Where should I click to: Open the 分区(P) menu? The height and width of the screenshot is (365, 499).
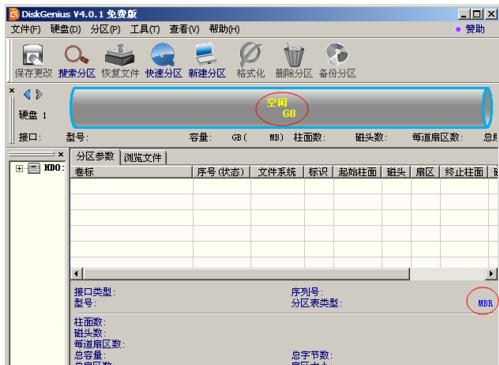tap(105, 29)
